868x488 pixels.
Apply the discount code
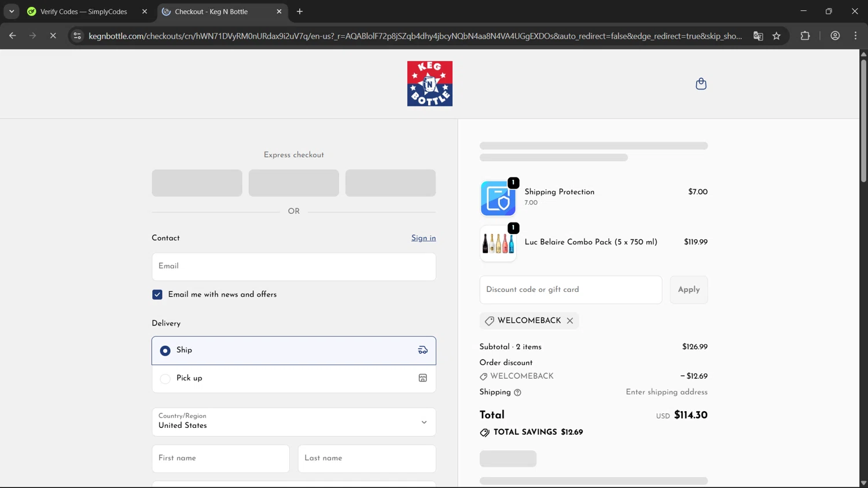point(689,290)
